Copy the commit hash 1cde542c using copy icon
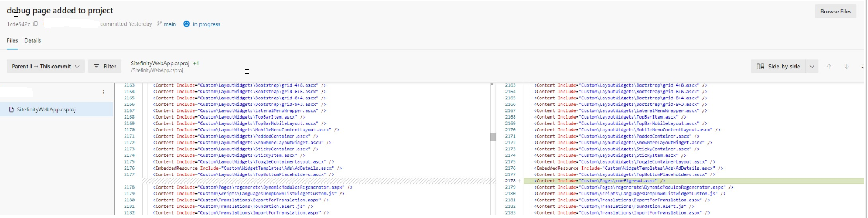The width and height of the screenshot is (868, 218). pyautogui.click(x=36, y=24)
